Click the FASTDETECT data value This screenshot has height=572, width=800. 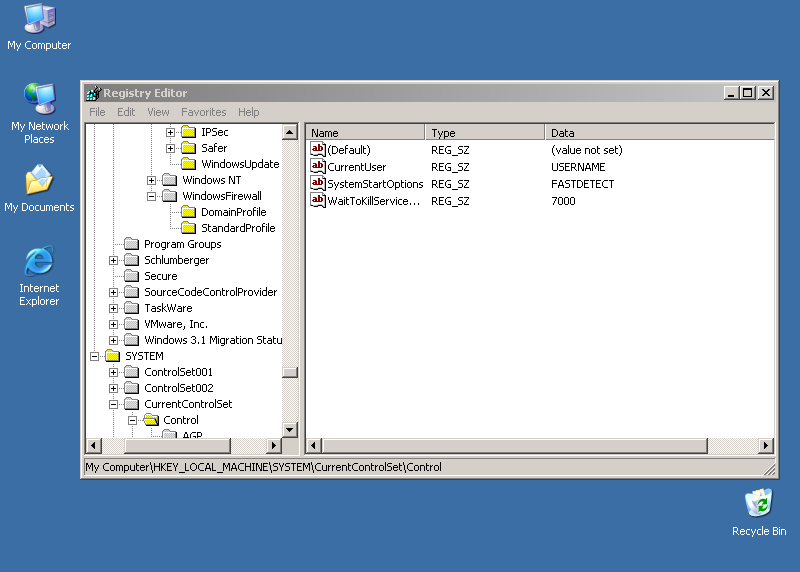click(x=583, y=184)
